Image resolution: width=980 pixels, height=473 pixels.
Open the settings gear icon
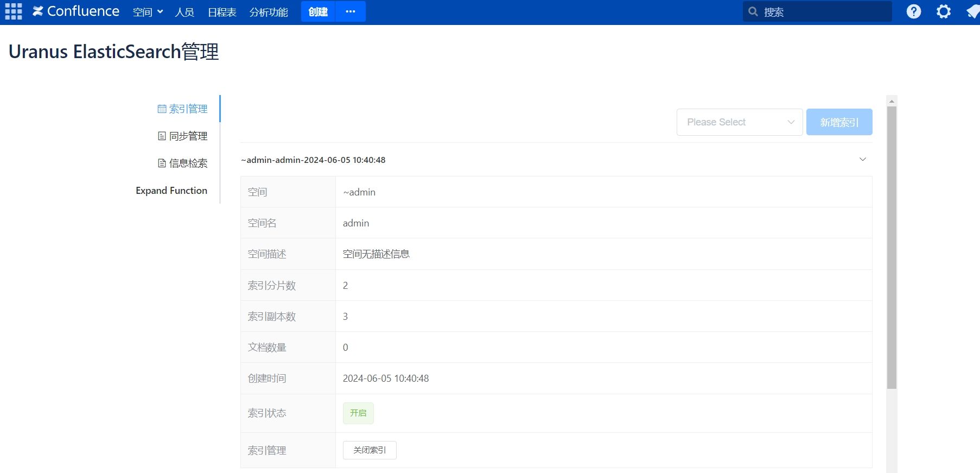[944, 11]
